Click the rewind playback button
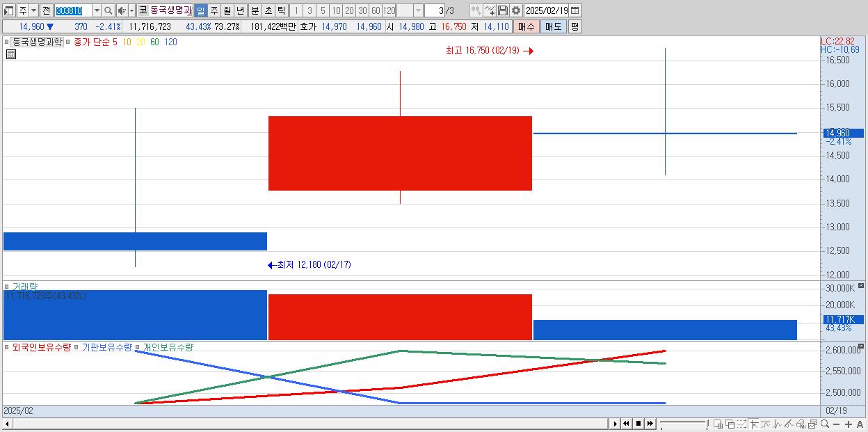The width and height of the screenshot is (868, 432). point(626,424)
